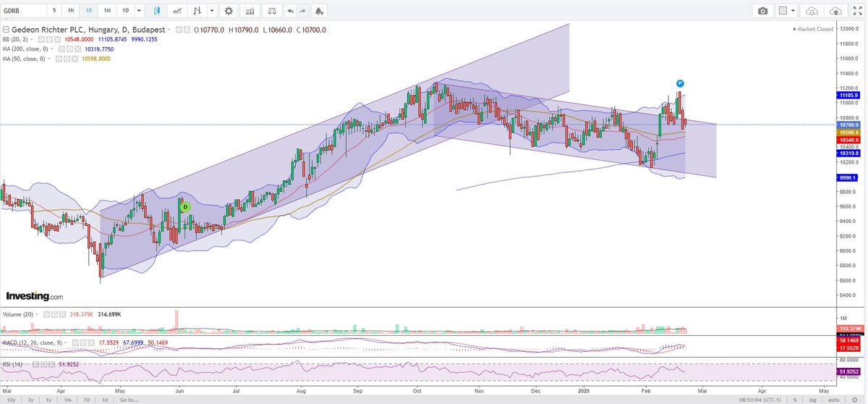Open main symbol settings icon next to Budapest
The height and width of the screenshot is (404, 868).
tap(187, 30)
